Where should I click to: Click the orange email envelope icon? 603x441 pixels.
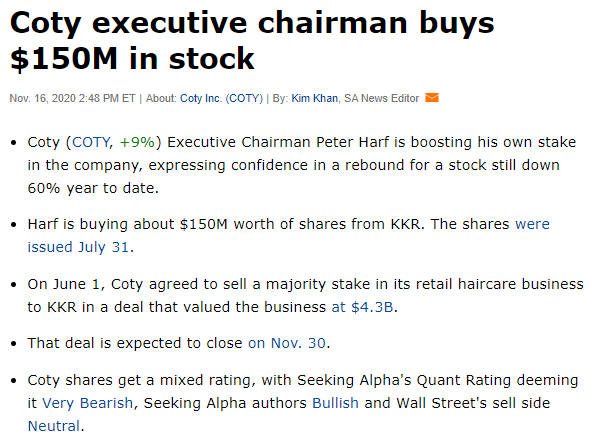point(432,98)
